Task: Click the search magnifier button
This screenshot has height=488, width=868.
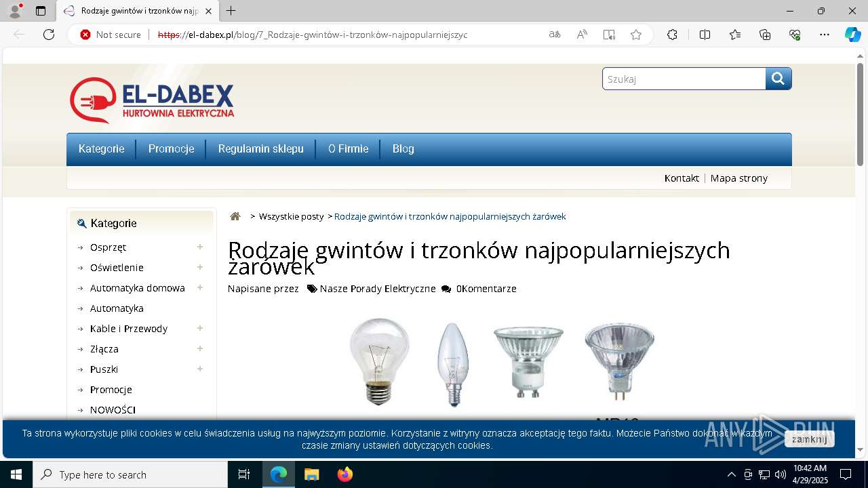Action: tap(778, 79)
